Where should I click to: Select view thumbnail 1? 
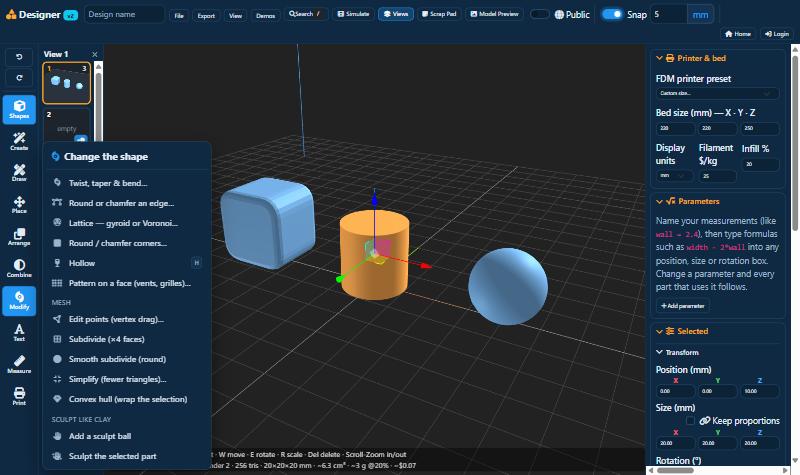(x=66, y=83)
